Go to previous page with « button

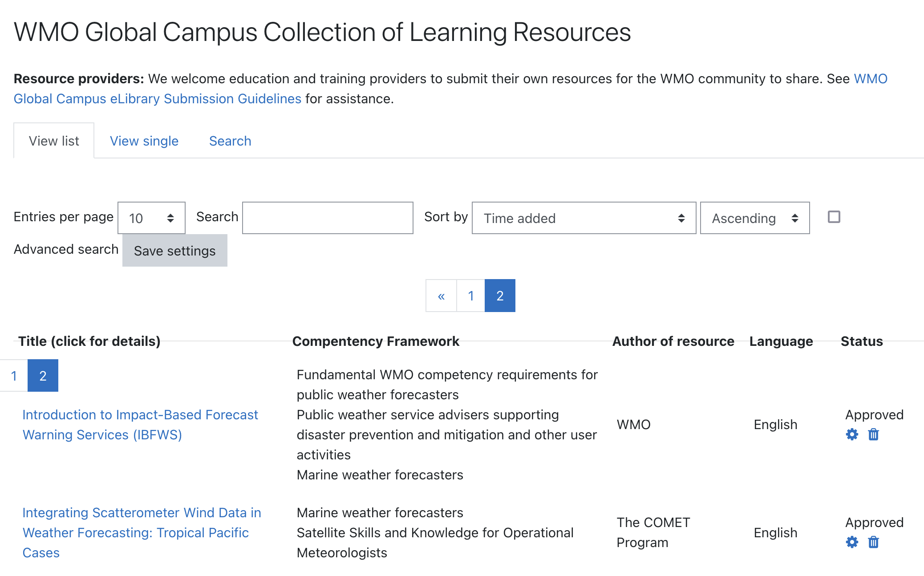tap(441, 296)
